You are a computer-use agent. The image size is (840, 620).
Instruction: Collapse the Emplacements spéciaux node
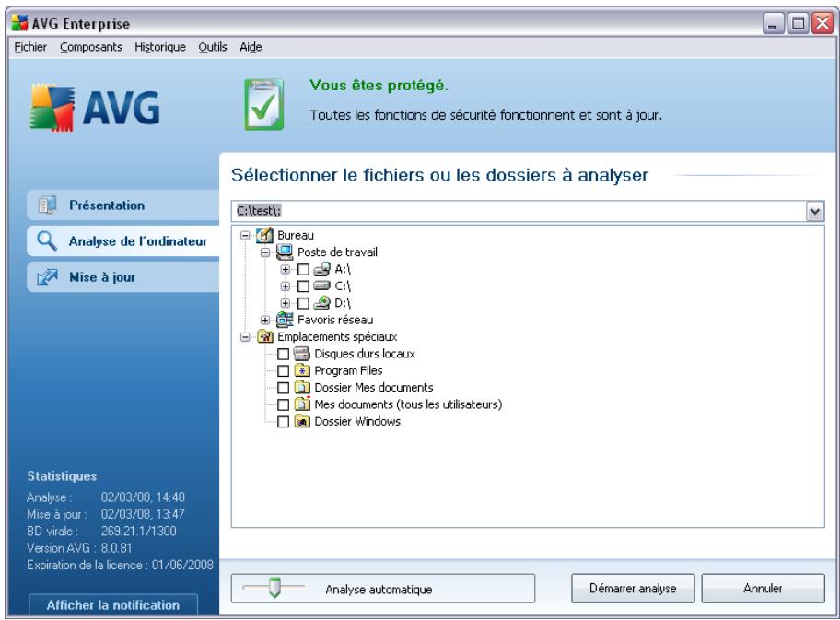click(245, 337)
